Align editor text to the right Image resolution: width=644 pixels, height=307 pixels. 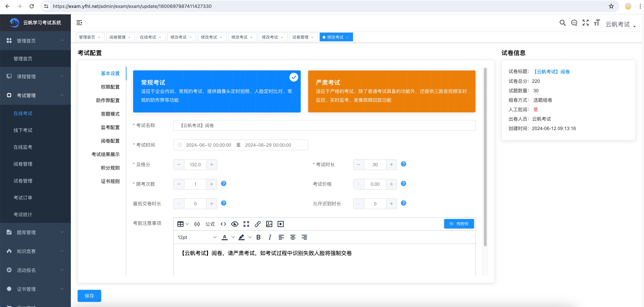304,237
